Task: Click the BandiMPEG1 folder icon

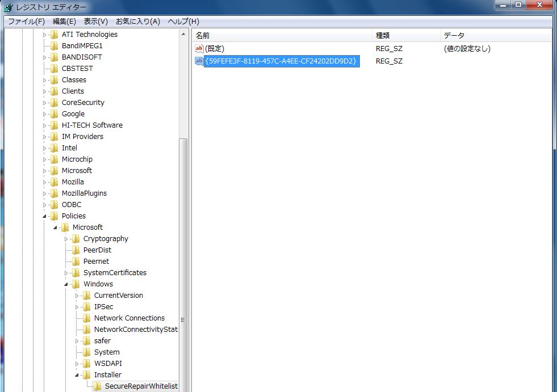Action: tap(55, 46)
